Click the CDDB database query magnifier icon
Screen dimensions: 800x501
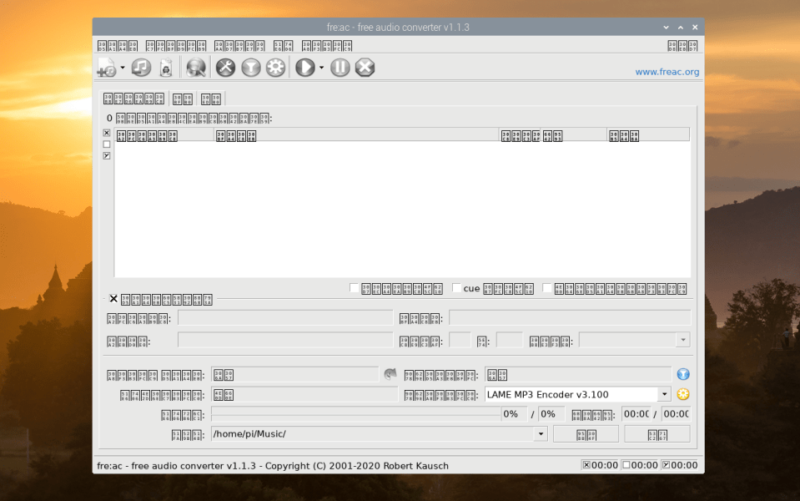(x=195, y=67)
